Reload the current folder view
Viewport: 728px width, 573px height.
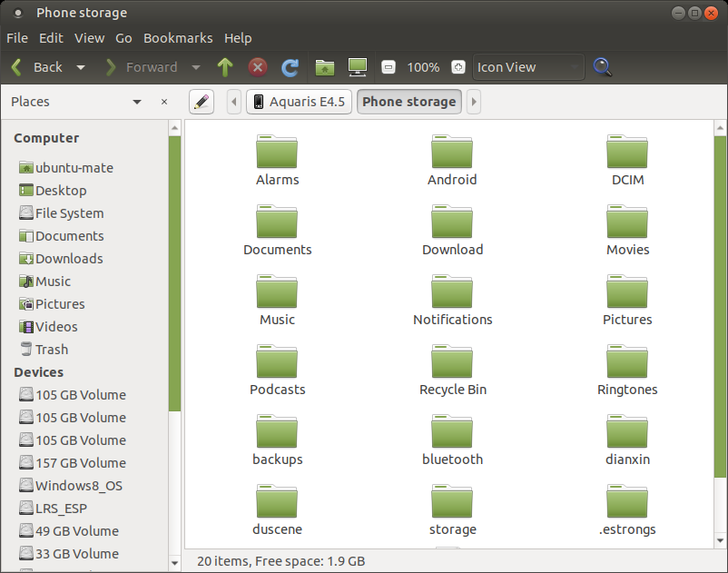[290, 67]
